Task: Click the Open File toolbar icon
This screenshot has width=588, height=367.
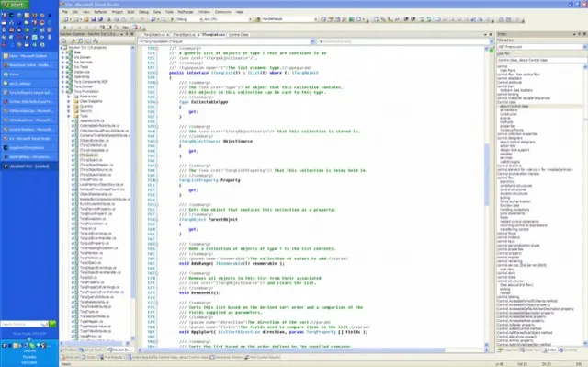Action: tap(85, 19)
